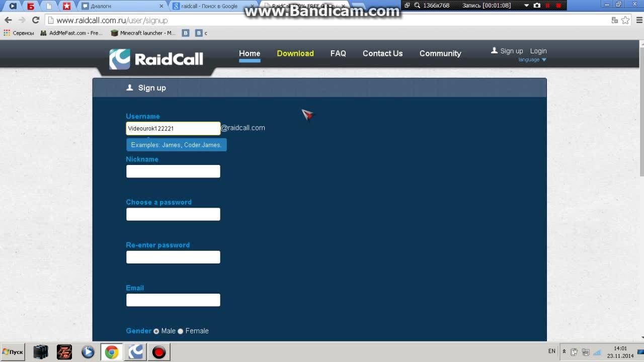The width and height of the screenshot is (644, 362).
Task: Switch to the first pinned tab
Action: [x=13, y=6]
